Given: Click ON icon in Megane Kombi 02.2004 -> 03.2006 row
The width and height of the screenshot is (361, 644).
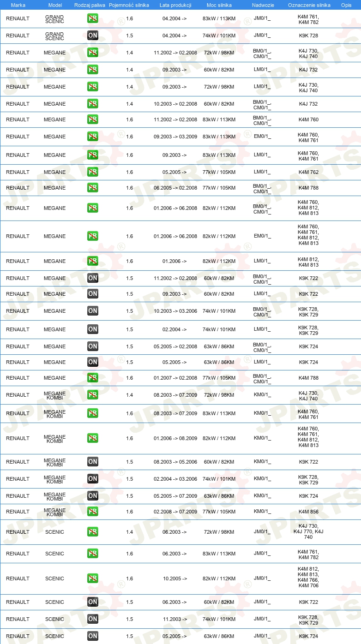Looking at the screenshot, I should pyautogui.click(x=93, y=479).
